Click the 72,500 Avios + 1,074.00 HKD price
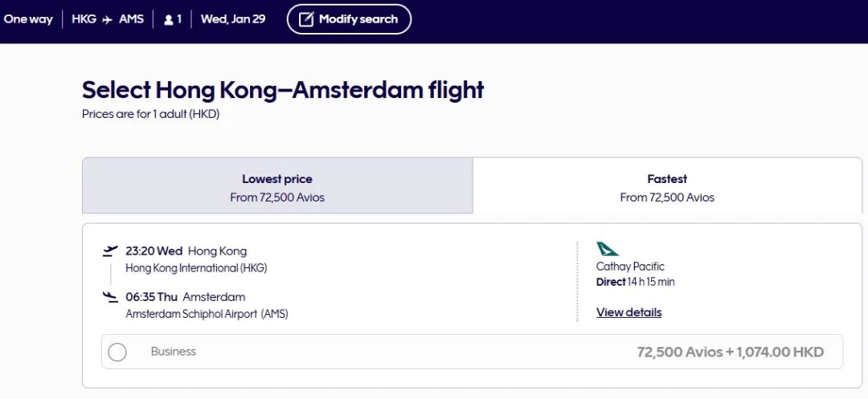 click(x=730, y=352)
